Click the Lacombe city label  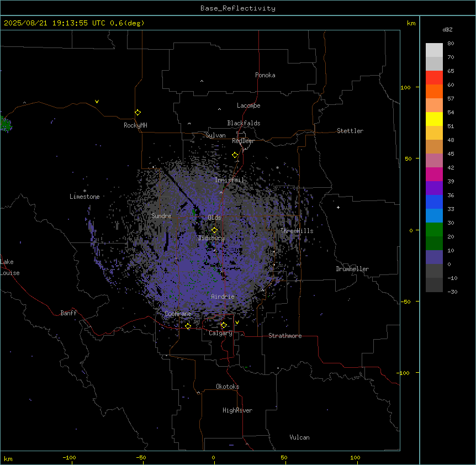click(x=248, y=105)
